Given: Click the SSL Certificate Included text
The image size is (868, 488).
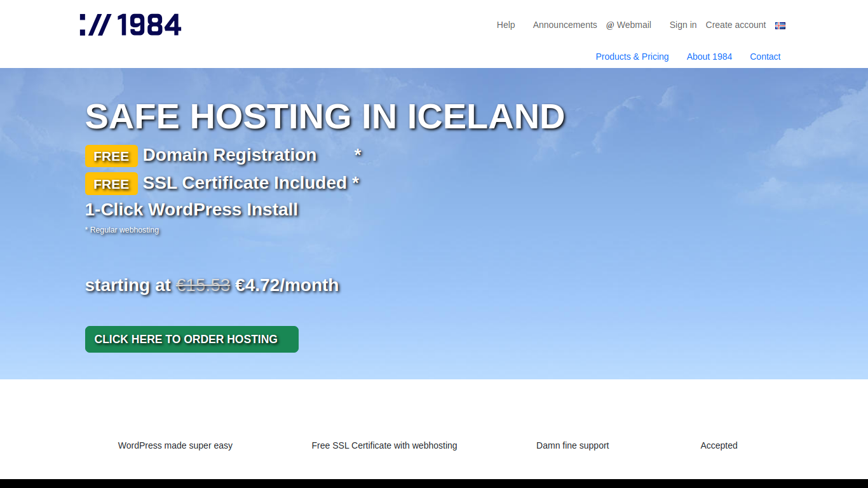Looking at the screenshot, I should [x=245, y=183].
